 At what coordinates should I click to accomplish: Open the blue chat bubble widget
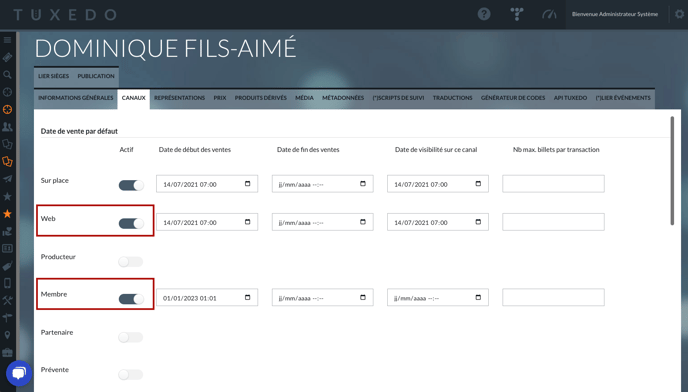coord(19,373)
